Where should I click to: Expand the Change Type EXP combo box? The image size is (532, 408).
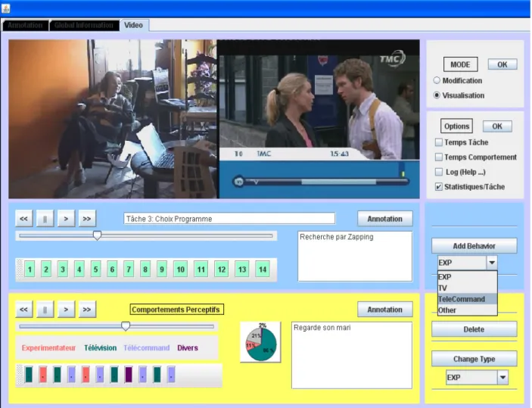click(502, 378)
